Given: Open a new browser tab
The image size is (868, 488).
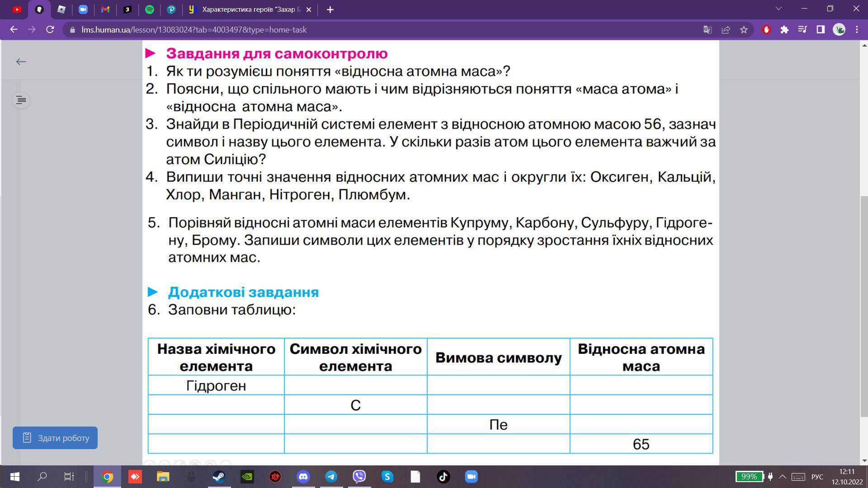Looking at the screenshot, I should [x=330, y=9].
